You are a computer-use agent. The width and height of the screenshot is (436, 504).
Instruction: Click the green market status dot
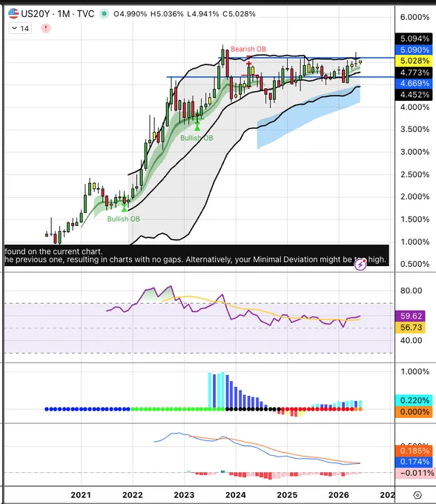pos(104,14)
